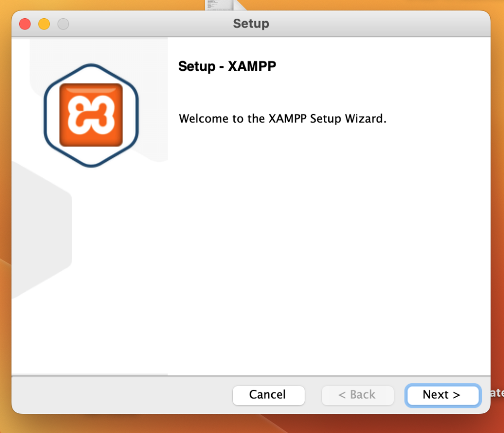Close the wizard with the red traffic light

pyautogui.click(x=24, y=24)
